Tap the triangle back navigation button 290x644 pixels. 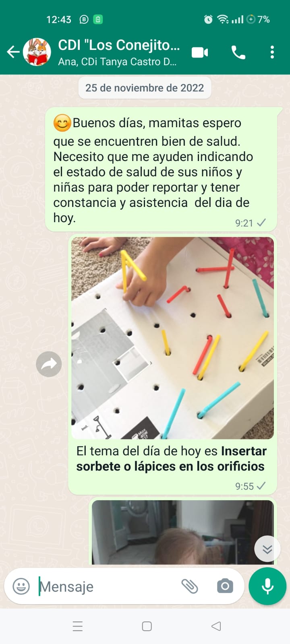tap(216, 626)
